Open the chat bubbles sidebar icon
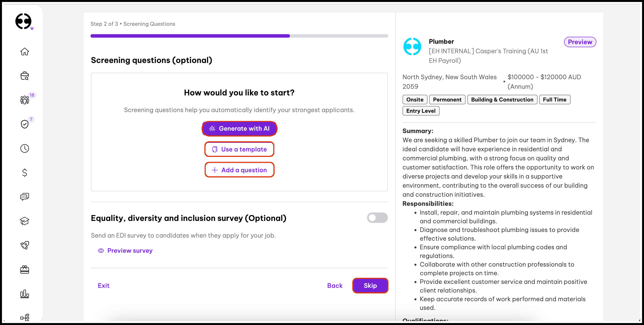Image resolution: width=644 pixels, height=325 pixels. (x=24, y=197)
